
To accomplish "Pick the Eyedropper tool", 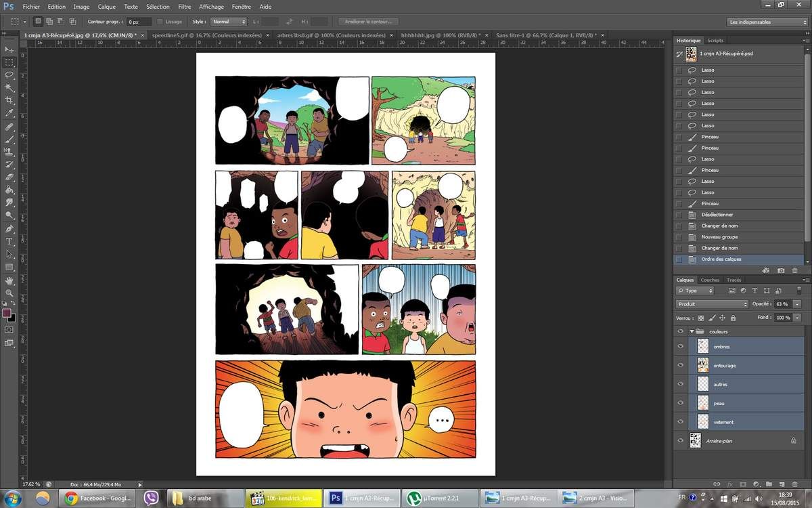I will [x=9, y=112].
